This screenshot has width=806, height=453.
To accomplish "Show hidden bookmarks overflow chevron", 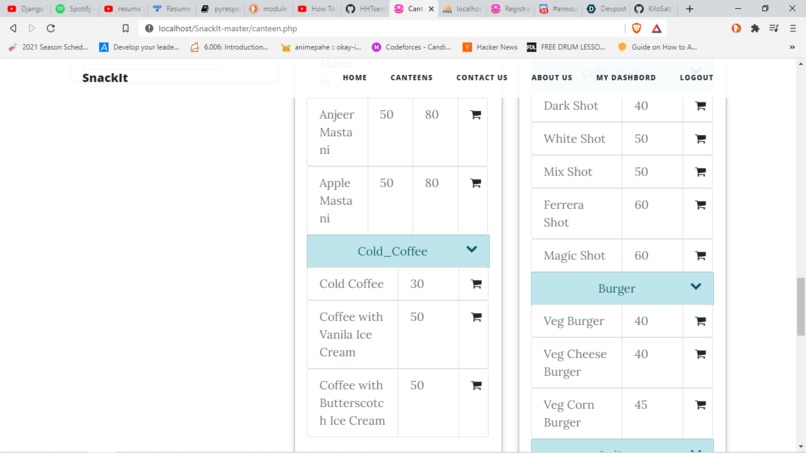I will 792,47.
